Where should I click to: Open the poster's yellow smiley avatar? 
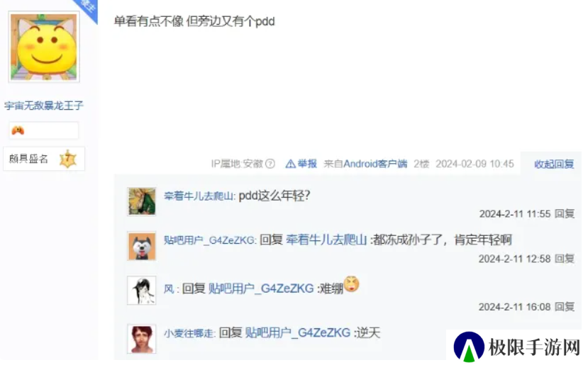click(44, 47)
